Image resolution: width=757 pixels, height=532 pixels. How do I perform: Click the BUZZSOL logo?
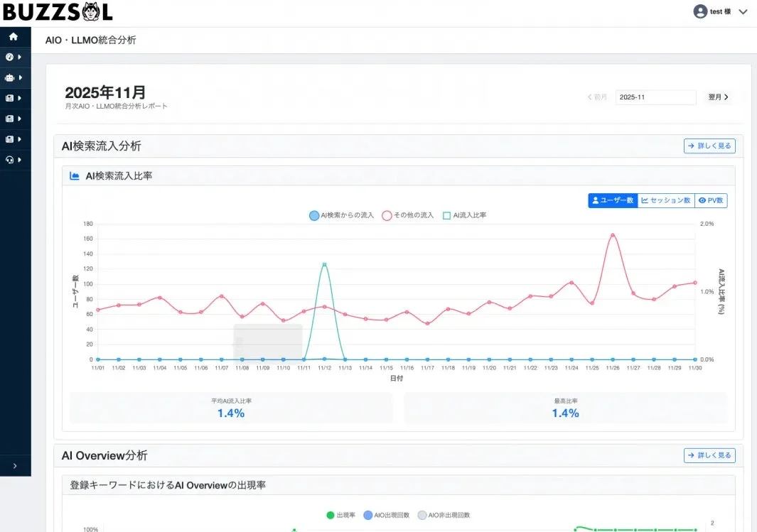tap(57, 11)
